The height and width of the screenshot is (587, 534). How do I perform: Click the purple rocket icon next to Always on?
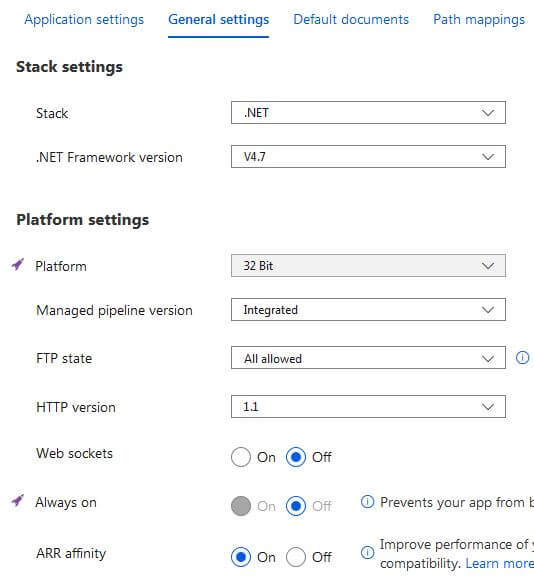tap(18, 500)
